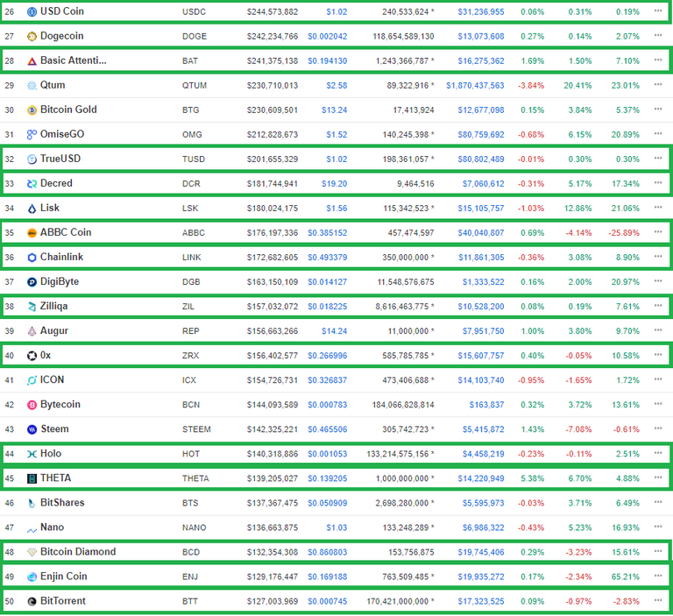Screen dimensions: 673x616
Task: Click the ICON logo icon
Action: [x=32, y=380]
